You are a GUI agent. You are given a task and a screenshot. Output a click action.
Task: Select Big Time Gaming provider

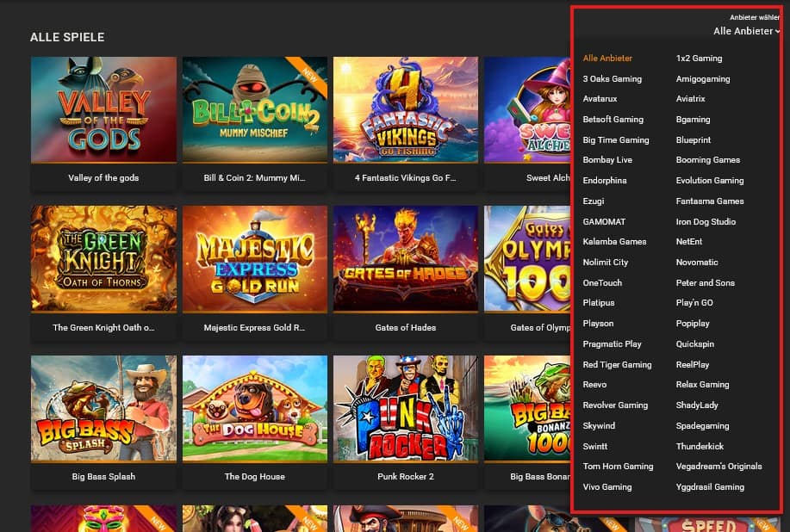click(x=616, y=140)
